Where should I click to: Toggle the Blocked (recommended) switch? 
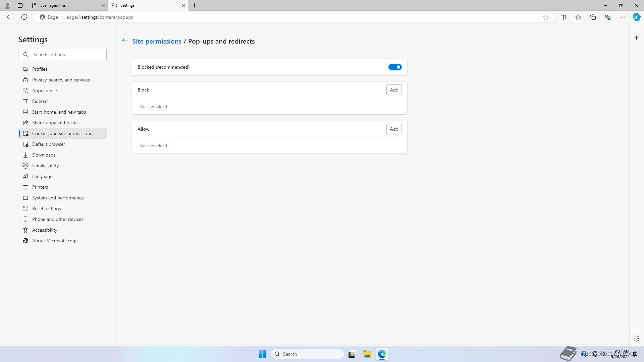[395, 67]
